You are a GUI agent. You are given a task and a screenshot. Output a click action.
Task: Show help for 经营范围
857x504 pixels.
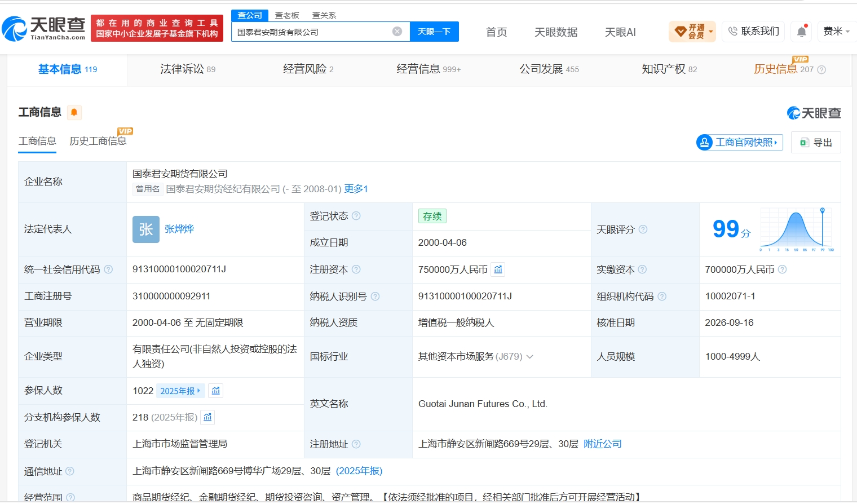coord(70,498)
